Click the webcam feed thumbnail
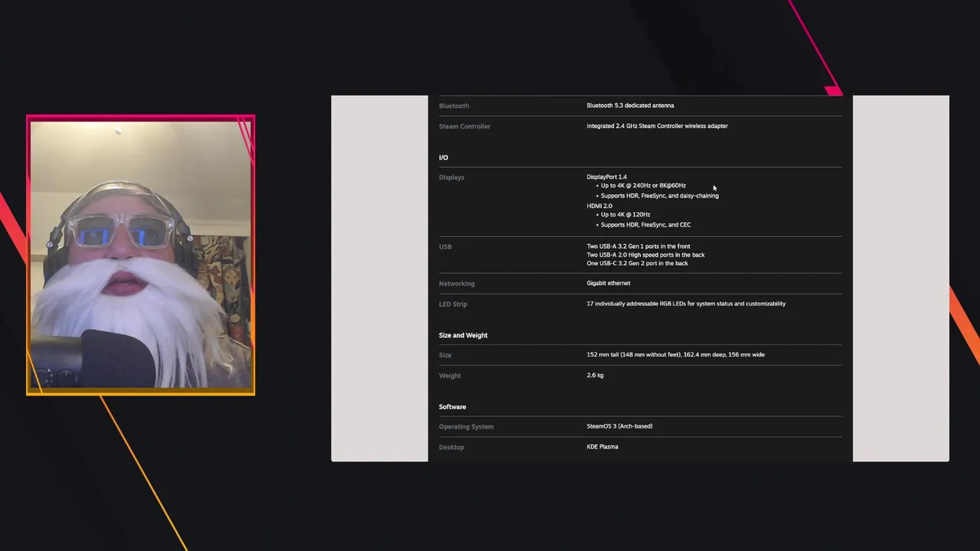The width and height of the screenshot is (980, 551). tap(141, 255)
